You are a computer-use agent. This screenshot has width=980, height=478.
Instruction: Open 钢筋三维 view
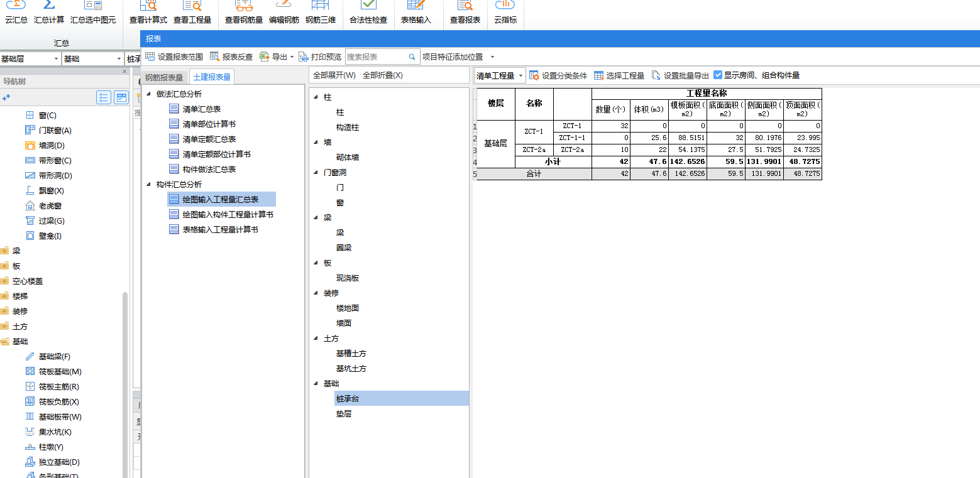(321, 13)
